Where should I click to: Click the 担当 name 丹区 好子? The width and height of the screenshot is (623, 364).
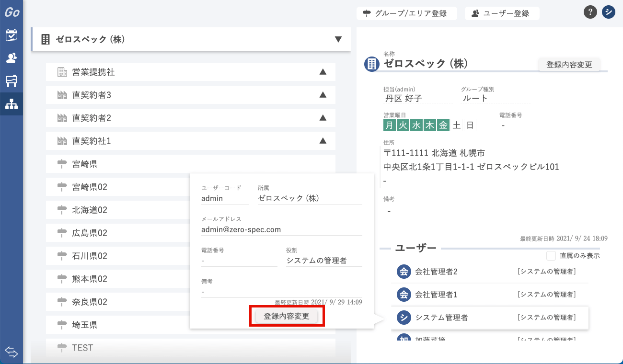(x=404, y=99)
